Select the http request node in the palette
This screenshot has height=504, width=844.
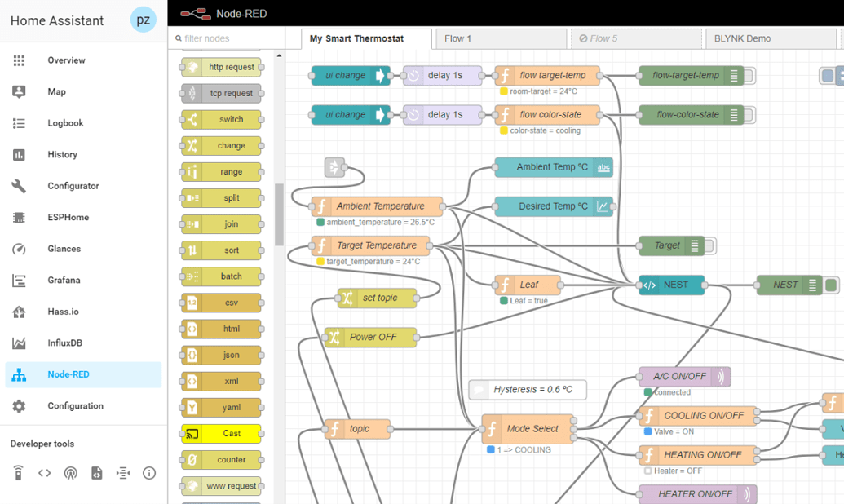click(x=220, y=67)
